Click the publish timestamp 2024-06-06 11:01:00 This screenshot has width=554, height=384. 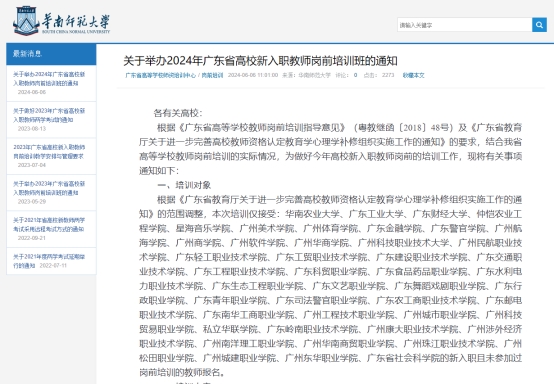pos(253,75)
